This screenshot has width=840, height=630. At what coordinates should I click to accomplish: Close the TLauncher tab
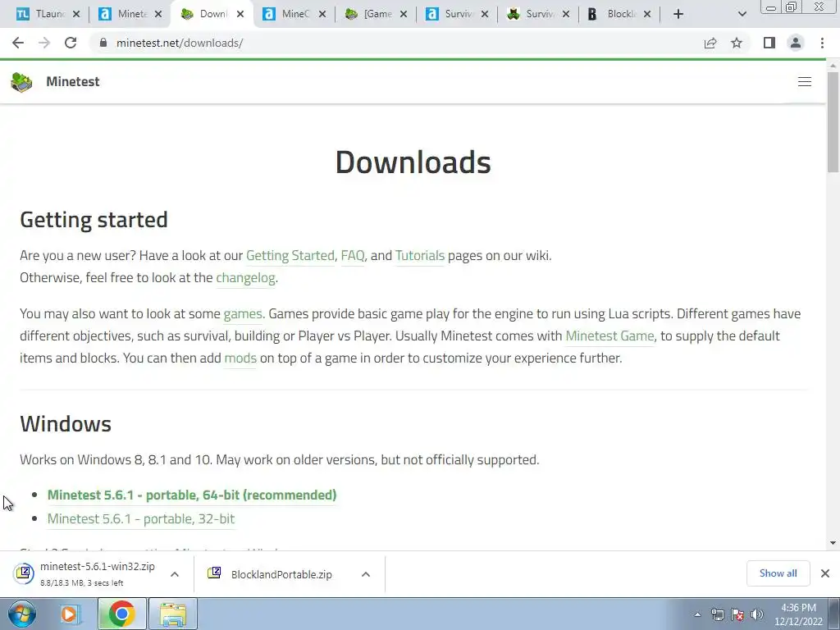click(x=76, y=15)
